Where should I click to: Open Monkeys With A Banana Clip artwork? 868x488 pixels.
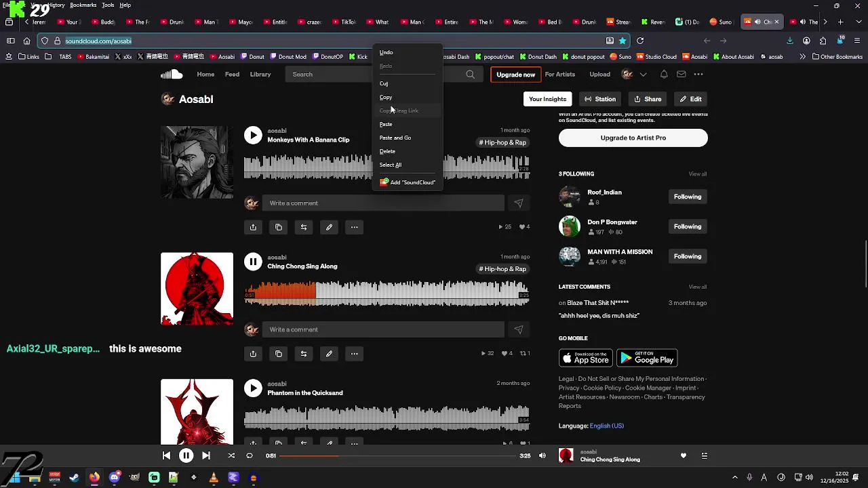[x=197, y=162]
